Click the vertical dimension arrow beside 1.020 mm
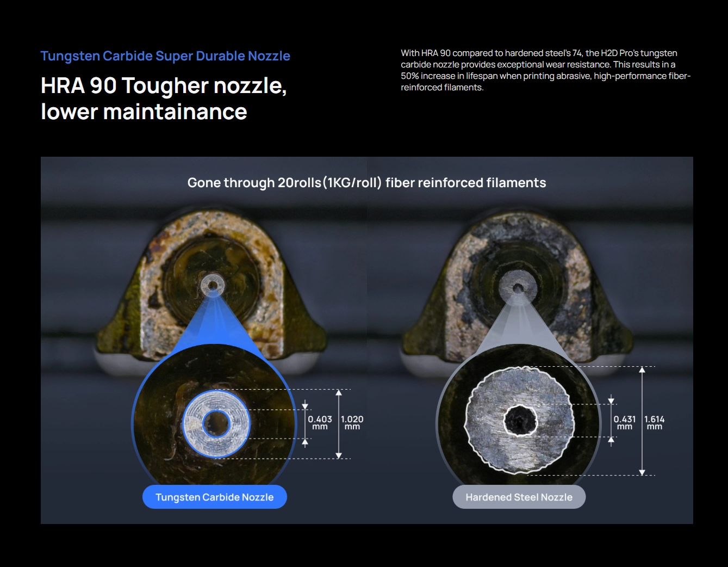Screen dimensions: 728x567 (339, 424)
